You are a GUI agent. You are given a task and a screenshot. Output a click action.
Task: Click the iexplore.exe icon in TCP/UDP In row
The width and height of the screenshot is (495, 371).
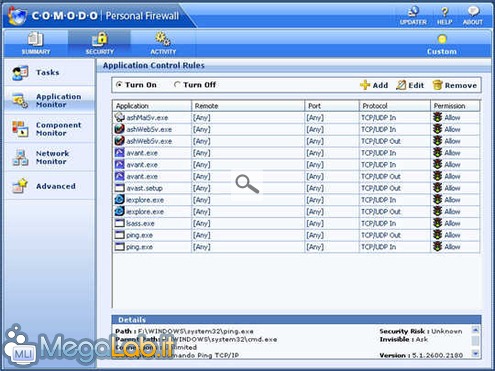(x=119, y=200)
